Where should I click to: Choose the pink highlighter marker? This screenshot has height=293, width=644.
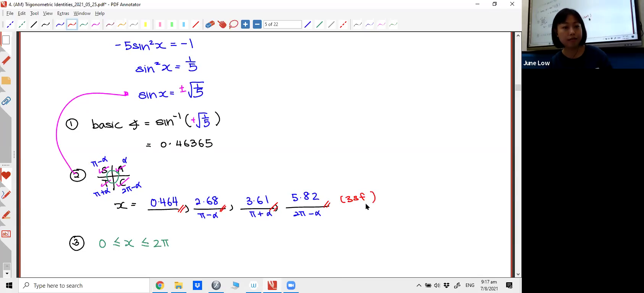pyautogui.click(x=160, y=24)
